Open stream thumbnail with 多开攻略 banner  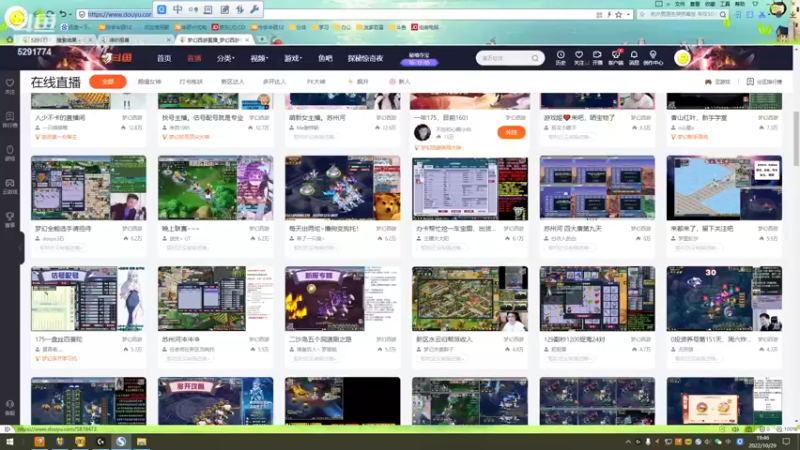pyautogui.click(x=215, y=401)
